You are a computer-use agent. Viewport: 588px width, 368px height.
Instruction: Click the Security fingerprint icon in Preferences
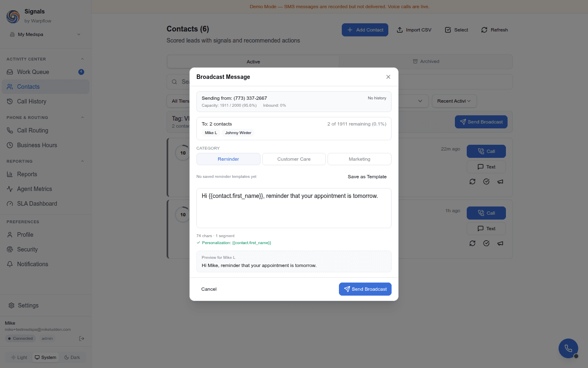click(9, 249)
